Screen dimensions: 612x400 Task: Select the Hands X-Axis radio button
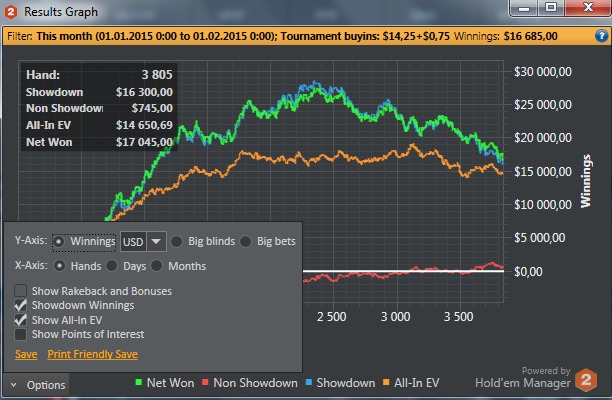[59, 266]
